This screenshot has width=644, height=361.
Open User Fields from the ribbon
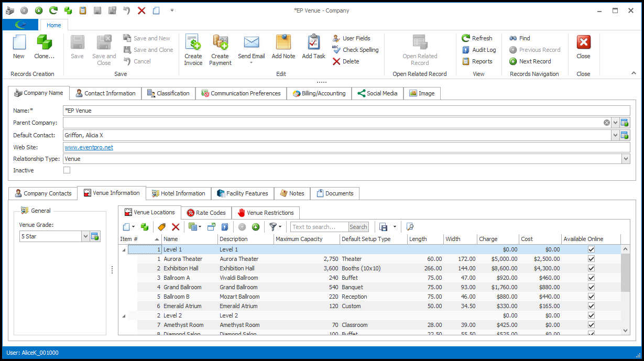pos(351,38)
